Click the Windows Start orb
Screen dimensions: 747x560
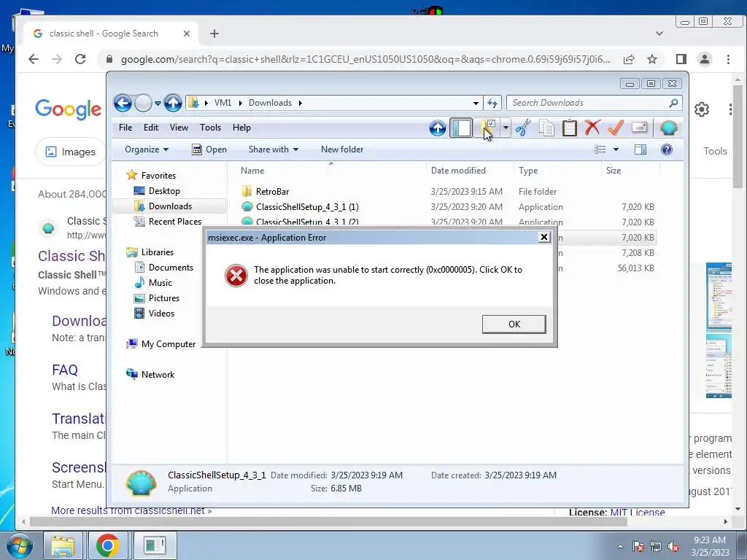[x=20, y=545]
